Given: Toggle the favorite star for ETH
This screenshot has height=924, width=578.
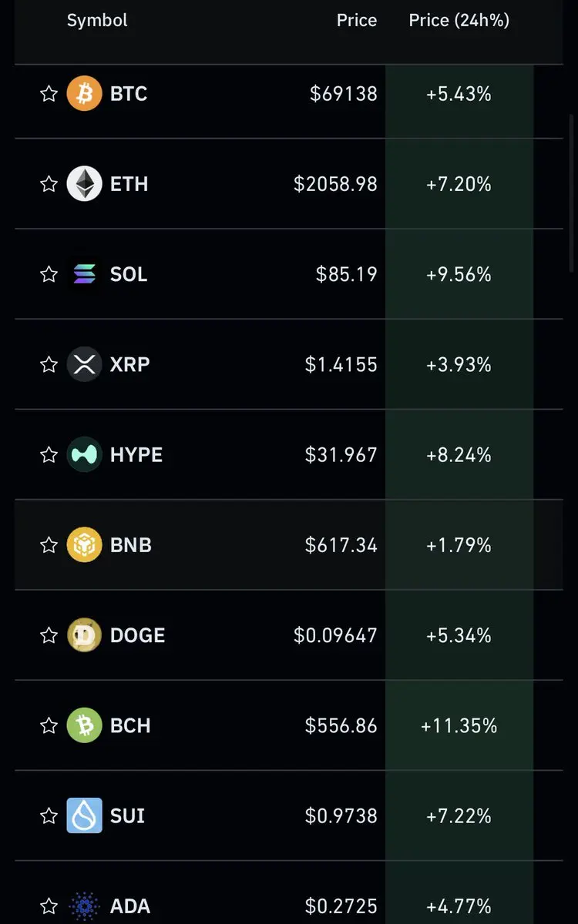Looking at the screenshot, I should [49, 184].
